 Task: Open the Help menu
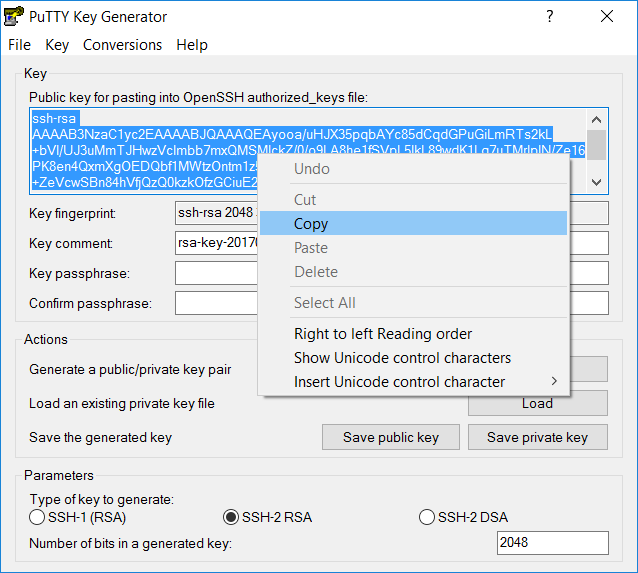[192, 45]
